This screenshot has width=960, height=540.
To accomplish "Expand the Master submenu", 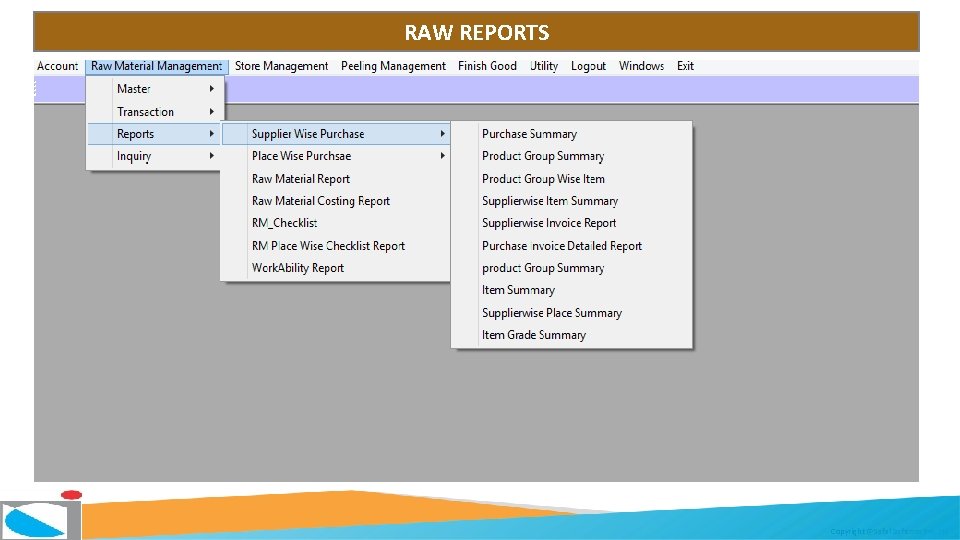I will click(x=156, y=89).
